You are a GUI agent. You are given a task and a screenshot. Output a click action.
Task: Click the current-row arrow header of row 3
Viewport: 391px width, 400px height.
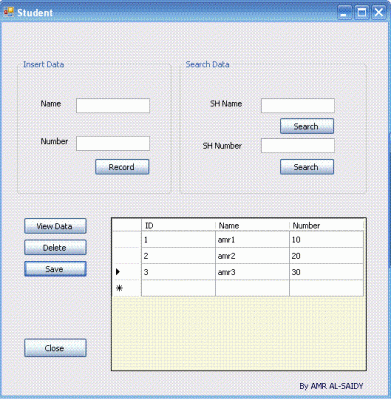(127, 272)
